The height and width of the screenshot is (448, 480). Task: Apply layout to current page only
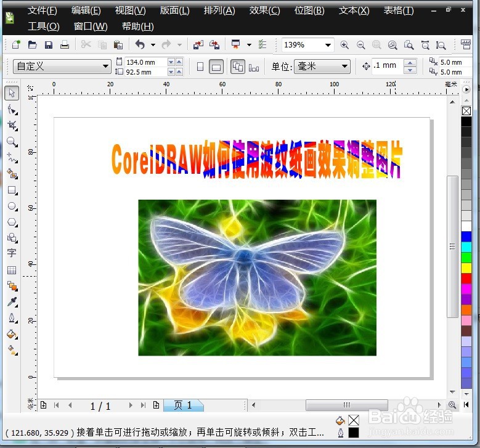pos(254,67)
